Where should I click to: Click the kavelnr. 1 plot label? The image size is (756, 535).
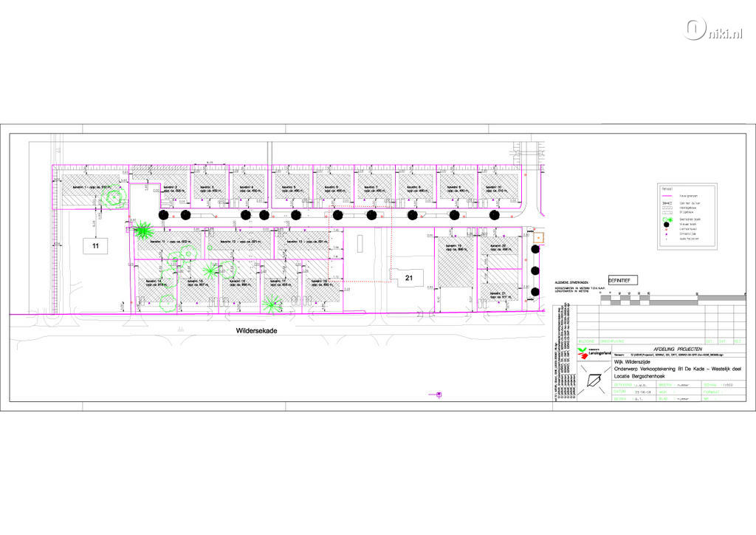tap(91, 187)
